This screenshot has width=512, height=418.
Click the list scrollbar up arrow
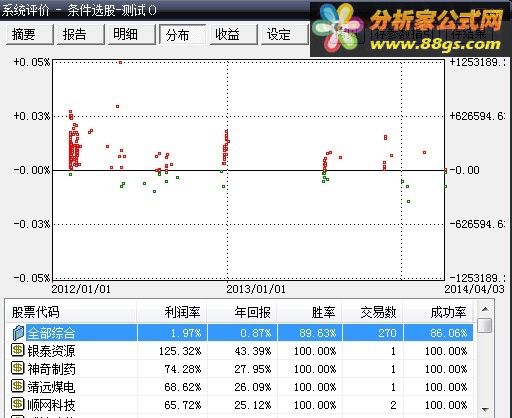click(x=485, y=309)
